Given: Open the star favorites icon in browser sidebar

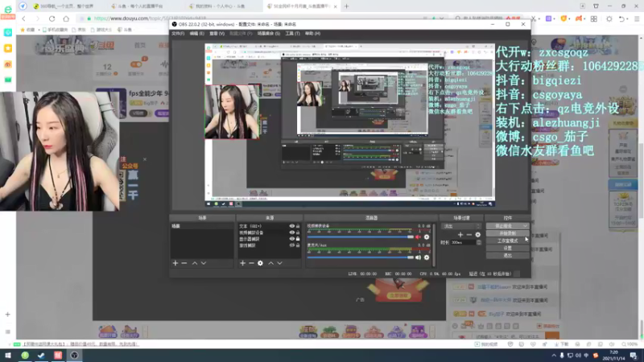Looking at the screenshot, I should coord(8,48).
